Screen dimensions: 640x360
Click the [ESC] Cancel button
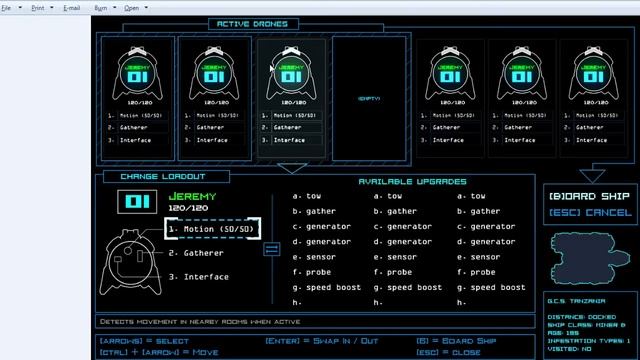590,213
